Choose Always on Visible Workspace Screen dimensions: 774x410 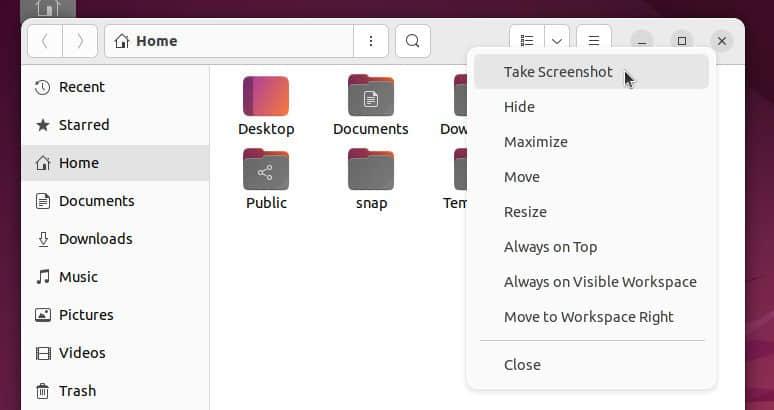click(600, 282)
